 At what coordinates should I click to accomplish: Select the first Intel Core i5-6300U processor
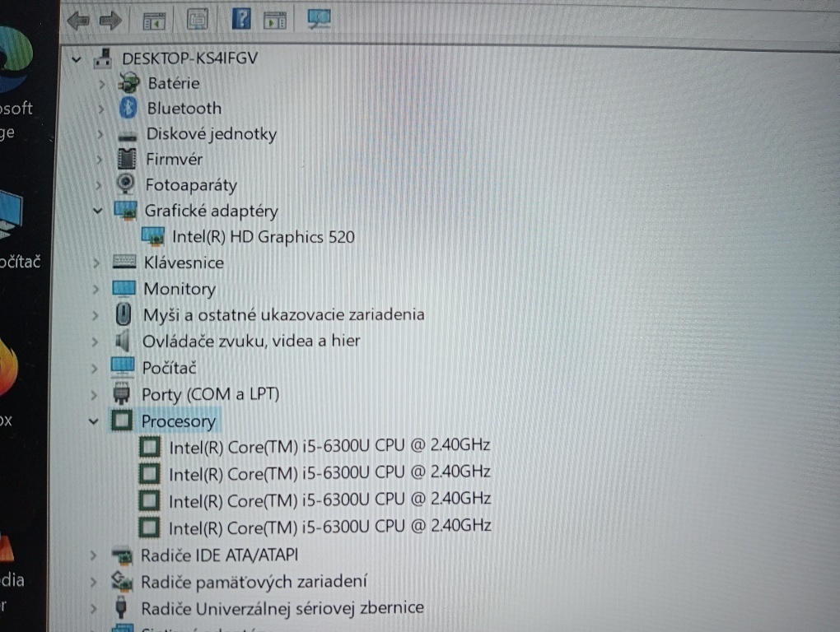pos(329,445)
